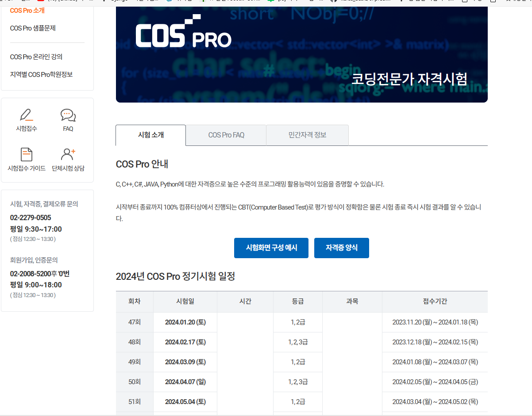Click the 2024년 COS Pro 정기시험 일정 heading
The height and width of the screenshot is (416, 532).
coord(175,276)
